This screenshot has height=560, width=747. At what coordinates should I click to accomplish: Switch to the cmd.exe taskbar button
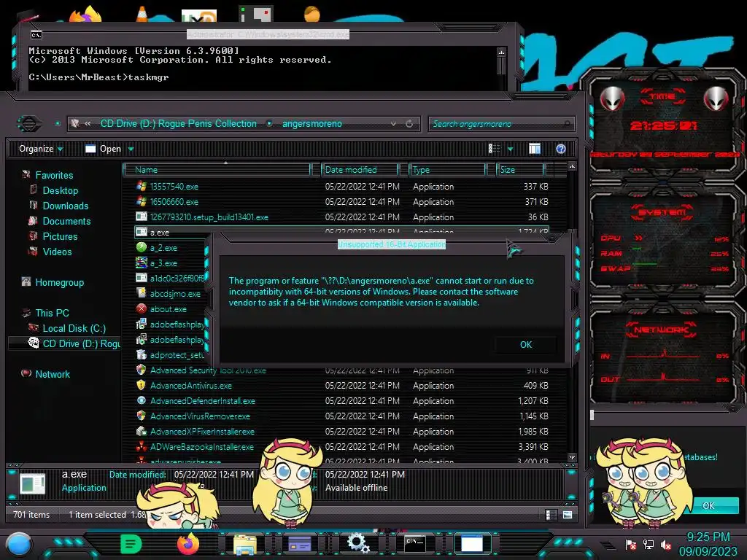click(414, 544)
